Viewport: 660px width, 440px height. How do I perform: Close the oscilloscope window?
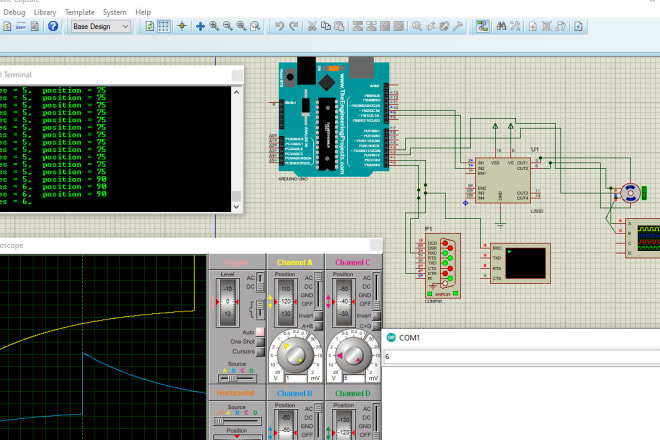tap(376, 245)
